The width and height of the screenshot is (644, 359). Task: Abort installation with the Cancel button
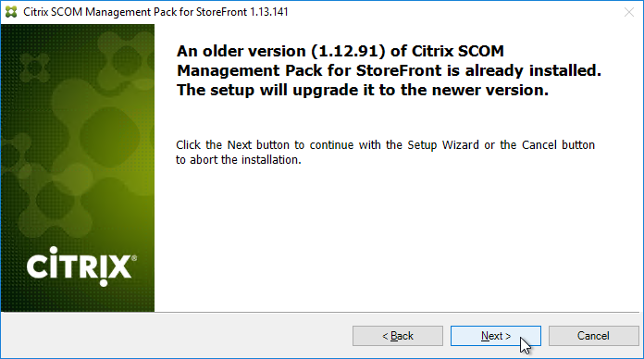[594, 336]
